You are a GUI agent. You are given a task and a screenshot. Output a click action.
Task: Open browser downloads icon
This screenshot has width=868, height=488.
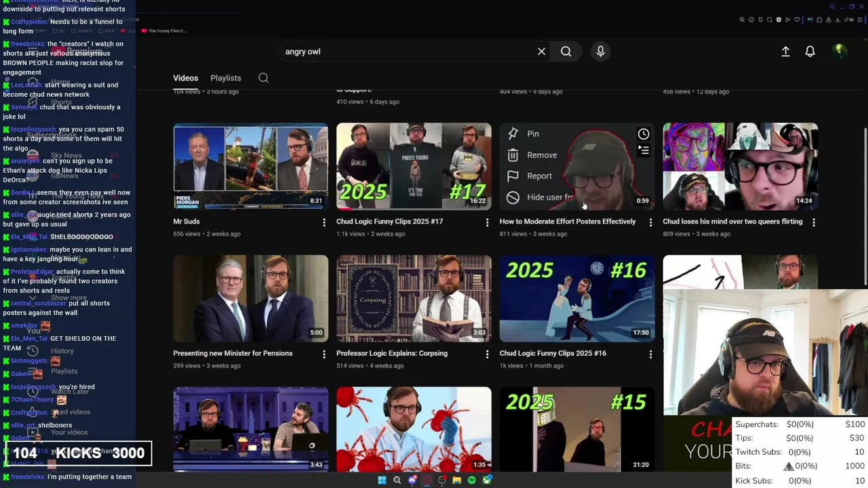(x=837, y=20)
